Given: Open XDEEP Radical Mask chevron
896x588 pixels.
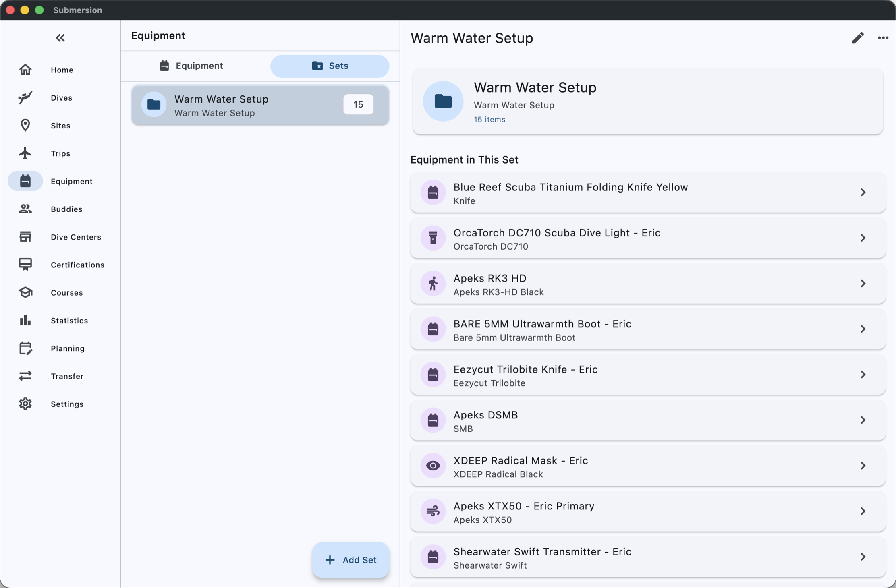Looking at the screenshot, I should pos(863,466).
